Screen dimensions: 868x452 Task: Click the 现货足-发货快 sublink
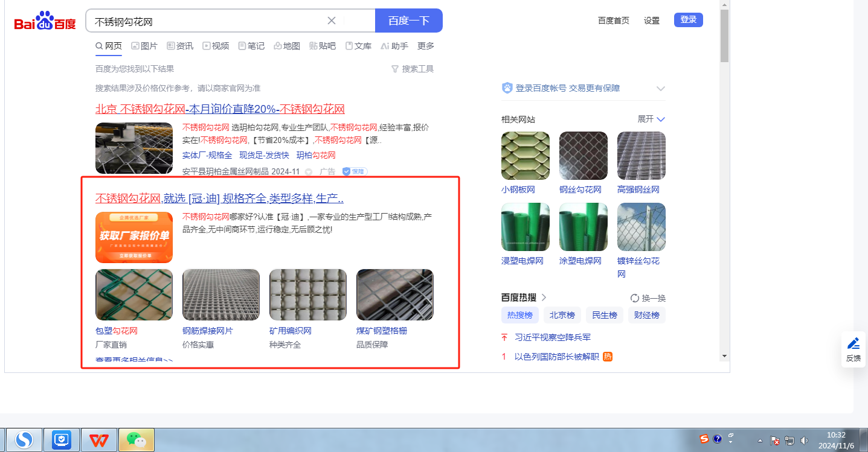(x=264, y=156)
